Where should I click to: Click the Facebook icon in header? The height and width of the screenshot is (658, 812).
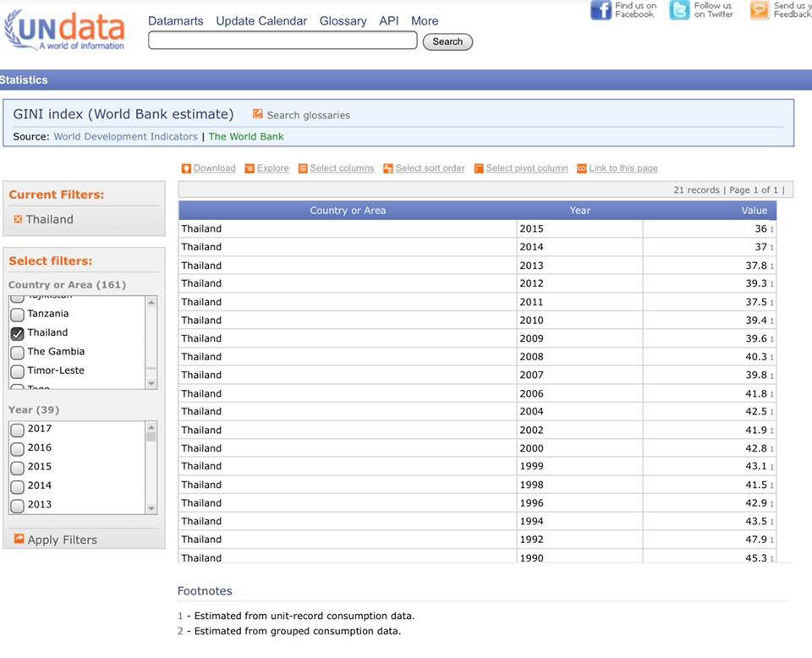tap(601, 10)
